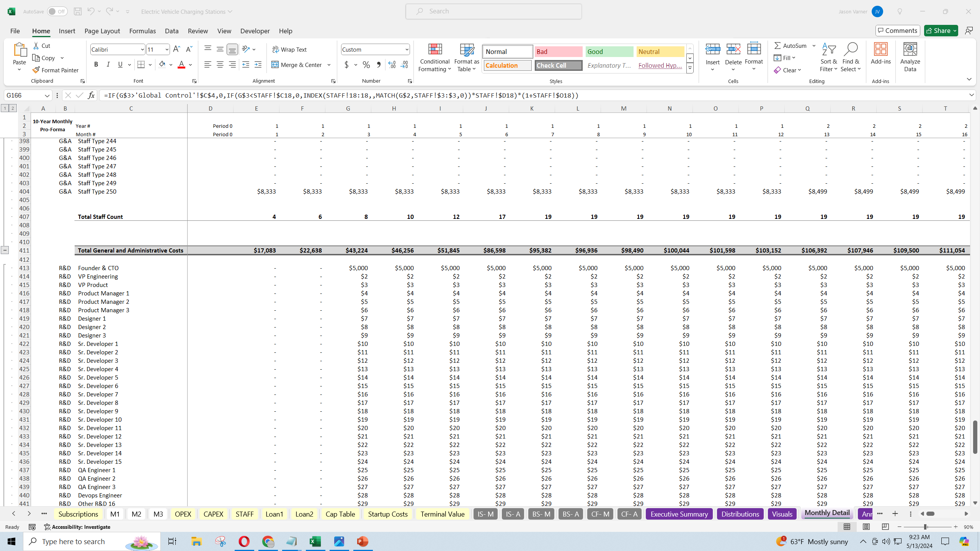Click the vertical scrollbar thumb
This screenshot has width=980, height=551.
point(975,437)
